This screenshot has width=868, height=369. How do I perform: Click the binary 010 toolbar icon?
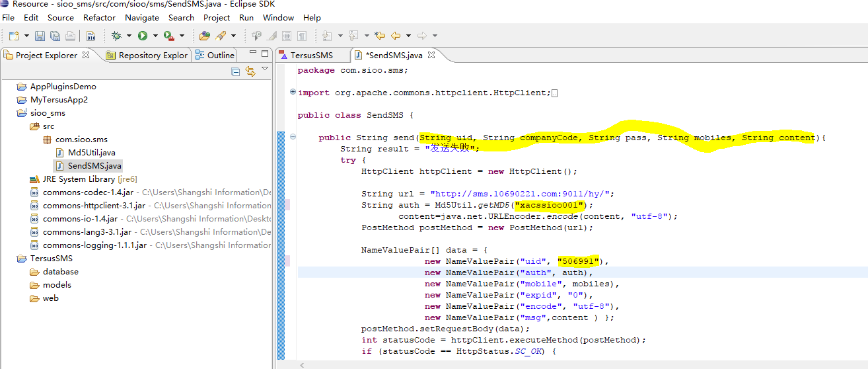91,36
